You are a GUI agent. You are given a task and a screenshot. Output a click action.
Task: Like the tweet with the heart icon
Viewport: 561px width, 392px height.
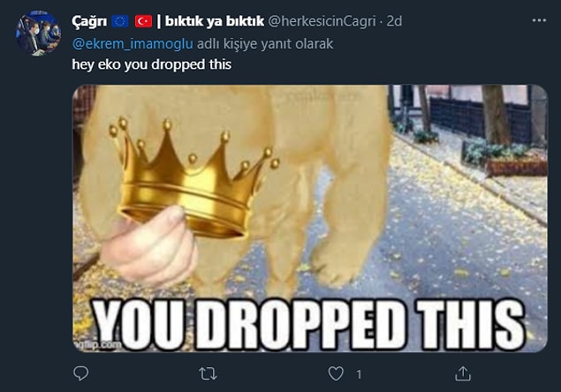click(x=336, y=373)
